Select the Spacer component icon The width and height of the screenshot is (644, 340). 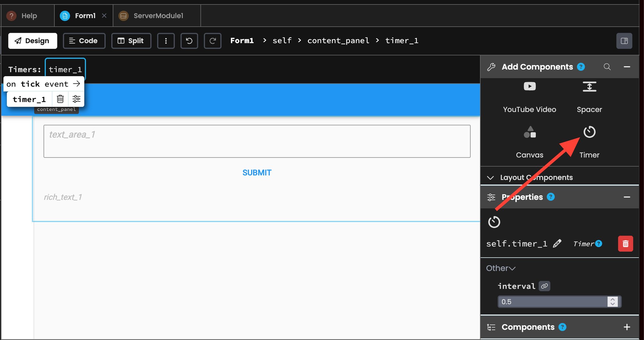click(589, 87)
